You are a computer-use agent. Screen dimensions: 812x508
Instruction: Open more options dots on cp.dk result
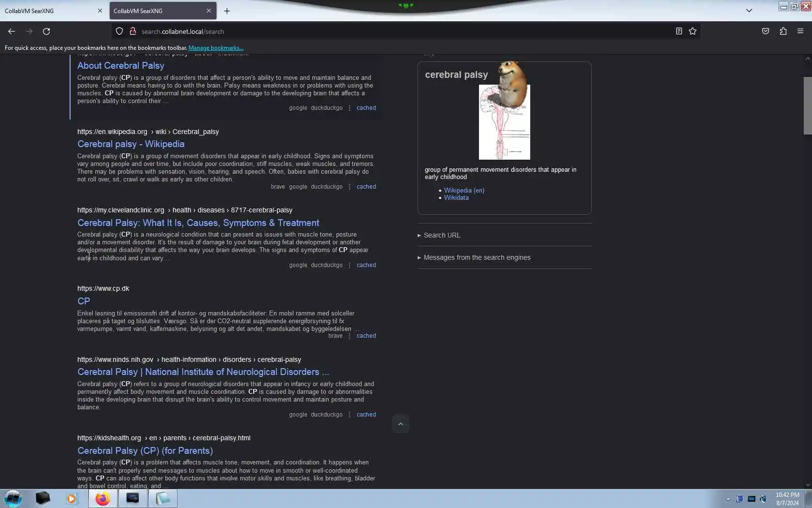[x=349, y=336]
